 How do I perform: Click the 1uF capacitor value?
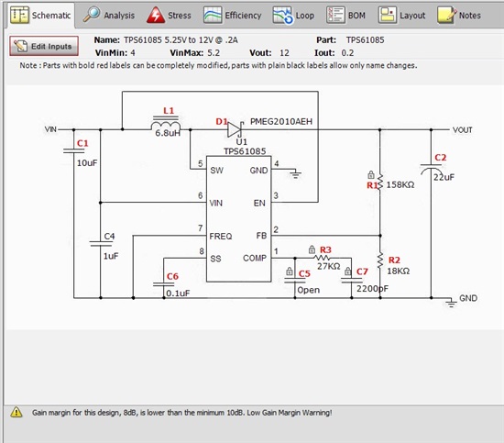[x=111, y=256]
